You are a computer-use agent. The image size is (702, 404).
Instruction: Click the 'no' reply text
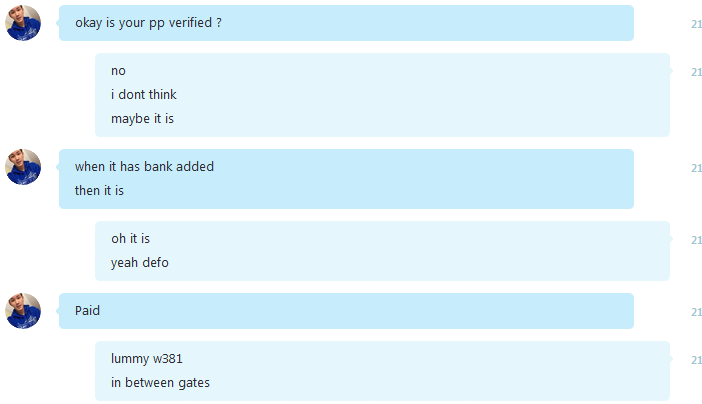(118, 71)
